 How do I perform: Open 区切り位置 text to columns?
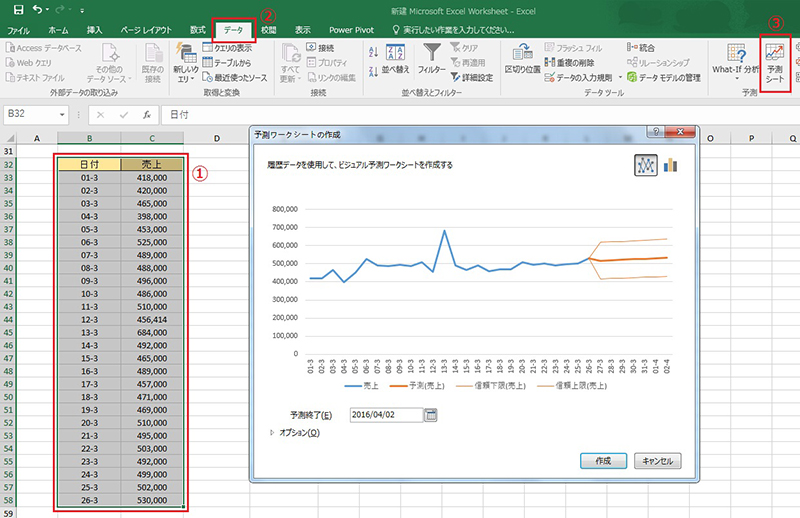pos(522,60)
